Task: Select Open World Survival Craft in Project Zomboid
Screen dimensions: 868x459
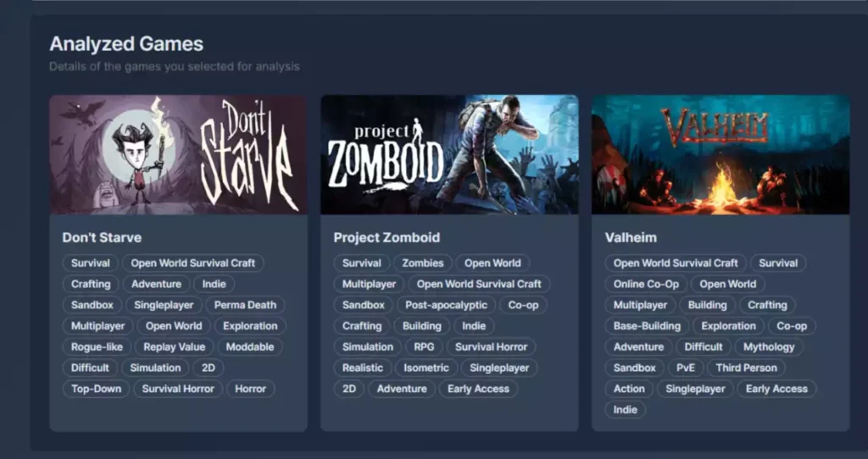Action: coord(479,284)
